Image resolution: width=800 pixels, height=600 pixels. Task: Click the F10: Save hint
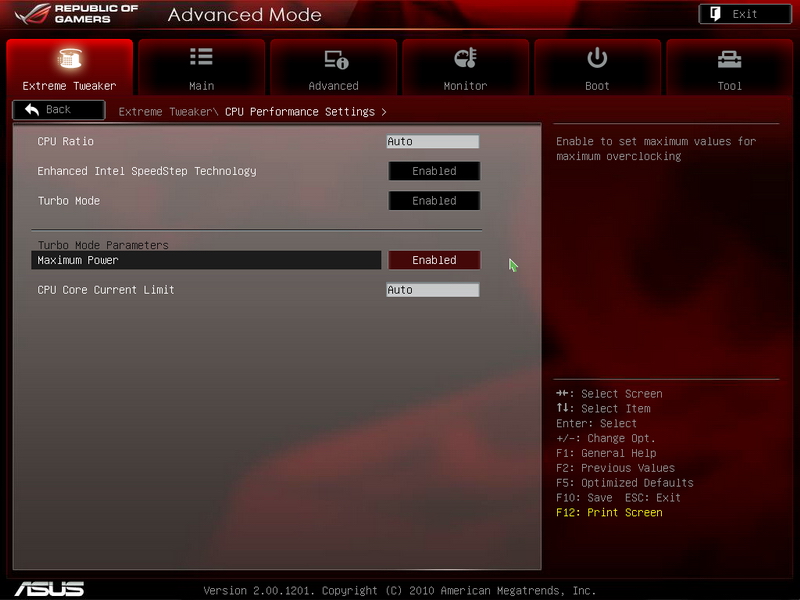click(x=584, y=497)
